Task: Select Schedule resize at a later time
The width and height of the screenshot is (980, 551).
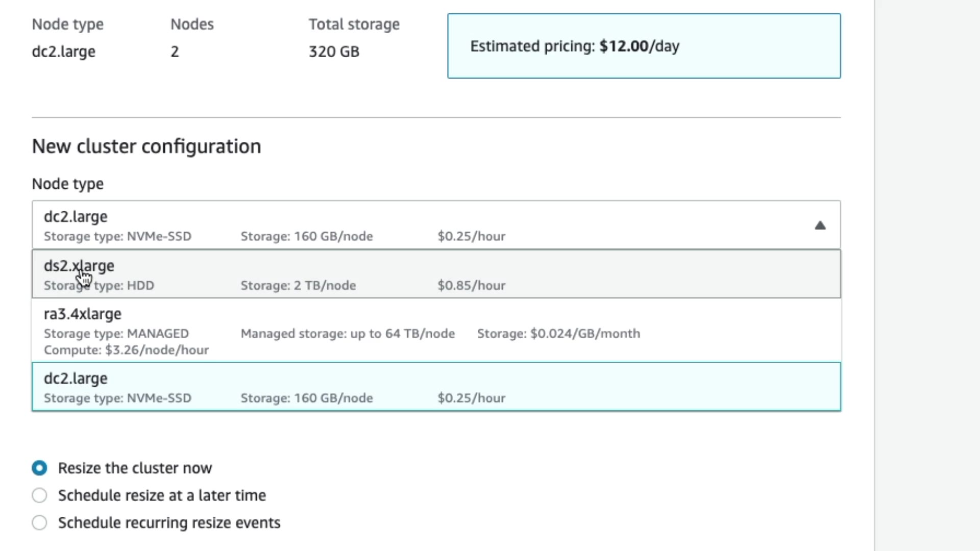Action: click(39, 495)
